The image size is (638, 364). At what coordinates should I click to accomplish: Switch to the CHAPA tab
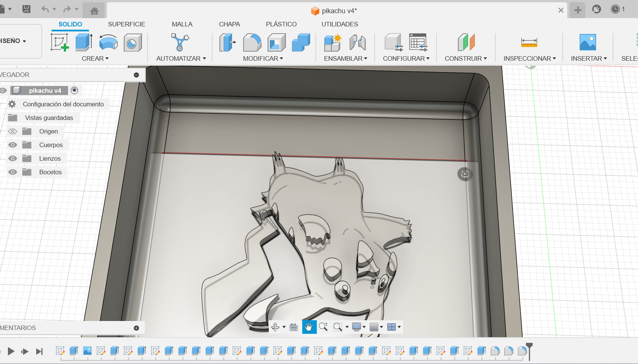click(x=230, y=24)
